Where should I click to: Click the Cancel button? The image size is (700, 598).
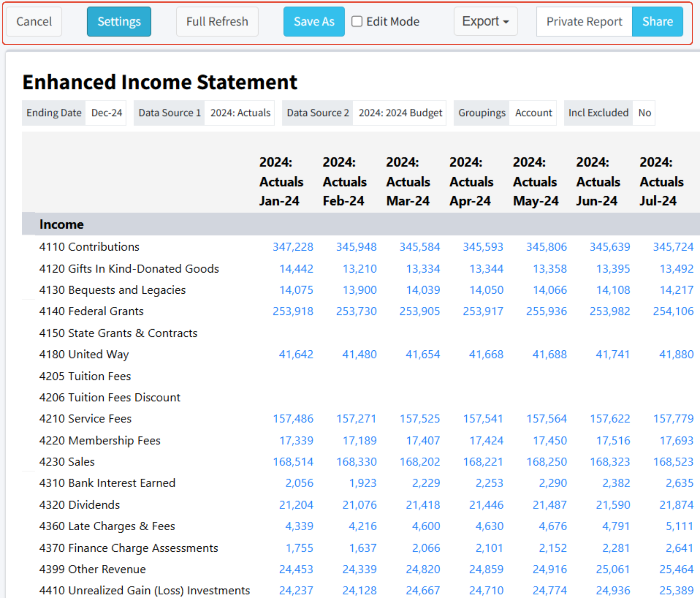coord(34,22)
